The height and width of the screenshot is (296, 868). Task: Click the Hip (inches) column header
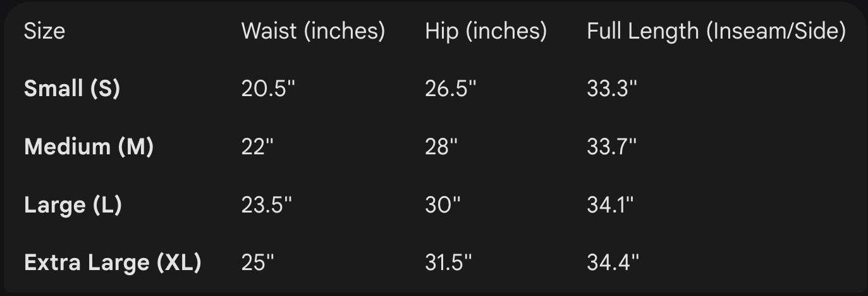pos(486,31)
